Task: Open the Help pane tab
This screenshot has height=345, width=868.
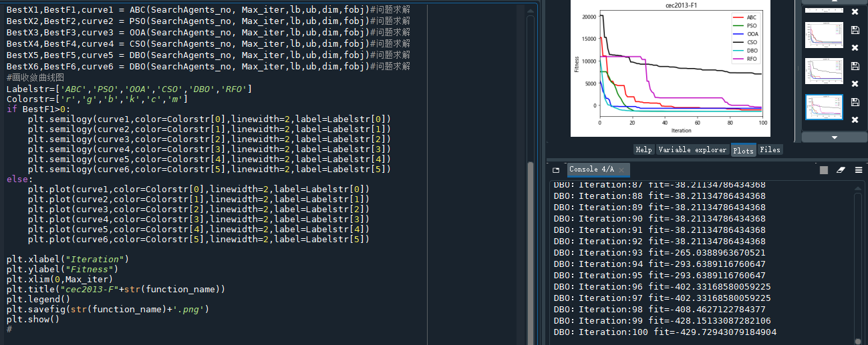Action: pos(643,150)
